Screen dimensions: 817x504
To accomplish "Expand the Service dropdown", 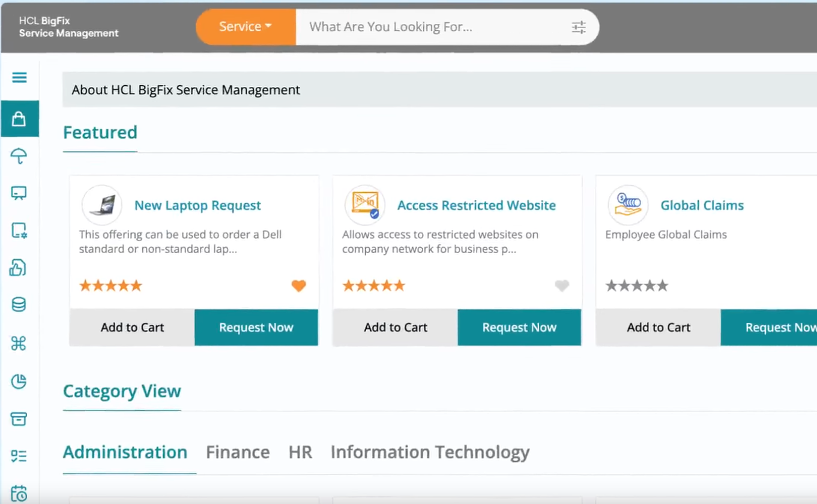I will (246, 27).
